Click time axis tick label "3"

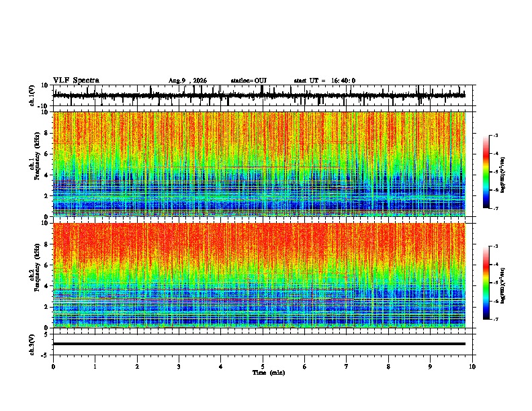(x=179, y=367)
